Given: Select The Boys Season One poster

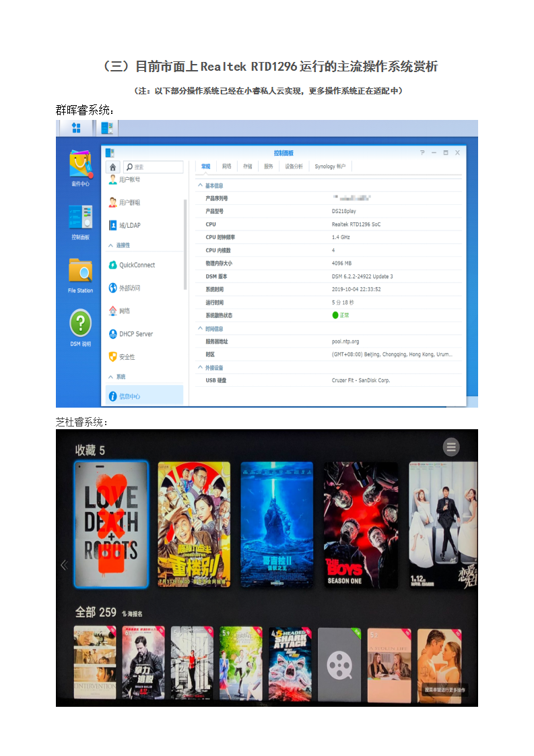Looking at the screenshot, I should (362, 525).
